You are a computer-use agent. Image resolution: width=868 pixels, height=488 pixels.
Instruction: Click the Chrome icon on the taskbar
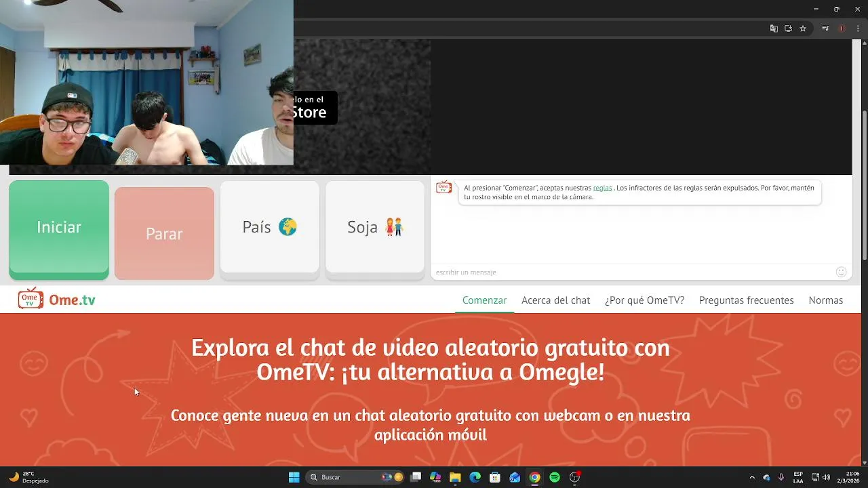[x=534, y=477]
